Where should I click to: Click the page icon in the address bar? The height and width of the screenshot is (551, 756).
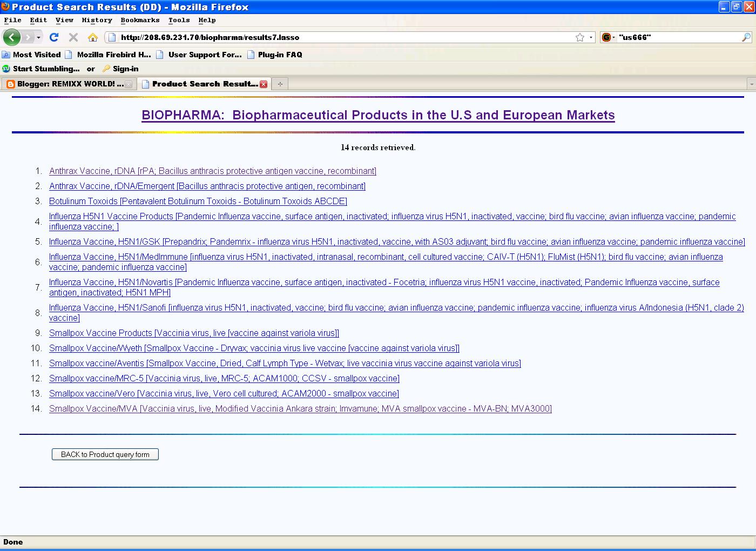click(x=112, y=37)
